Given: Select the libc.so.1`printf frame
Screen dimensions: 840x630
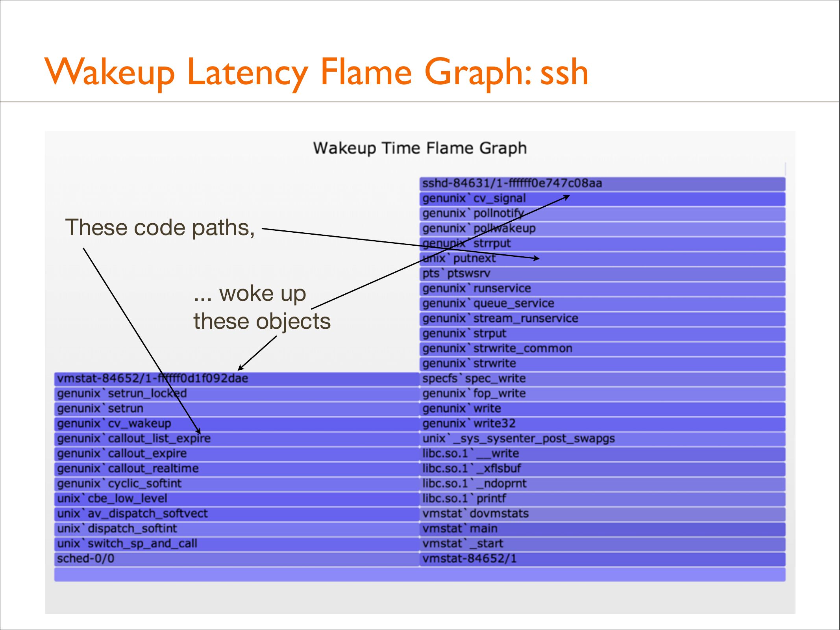Looking at the screenshot, I should coord(602,499).
